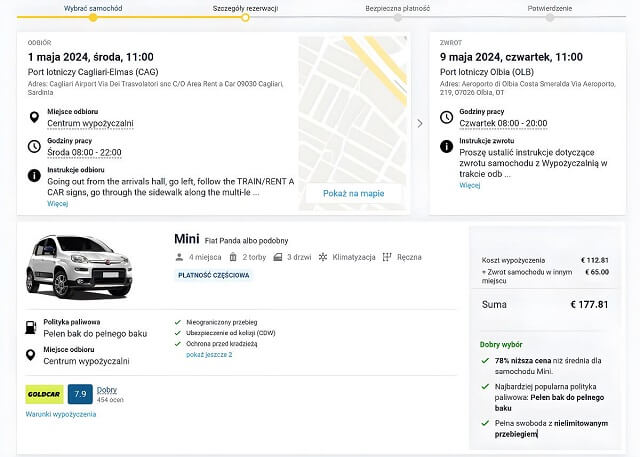The image size is (640, 457).
Task: Expand the list via 'pokaż jeszcze 2'
Action: coord(209,355)
